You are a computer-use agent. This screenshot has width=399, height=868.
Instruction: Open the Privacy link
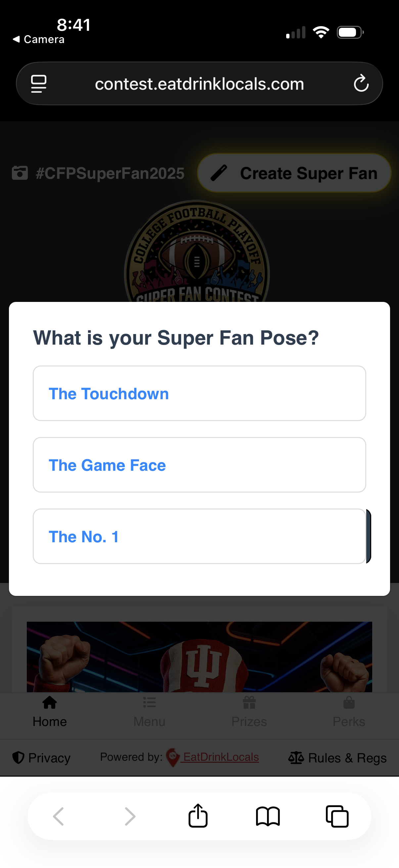tap(41, 757)
